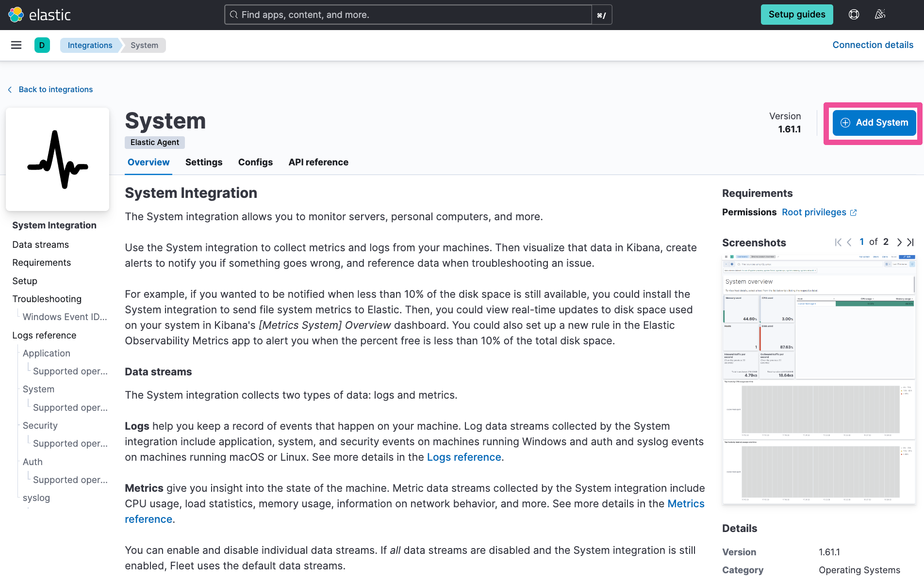Viewport: 924px width, 581px height.
Task: Click version number 1.61.1 in header
Action: point(790,129)
